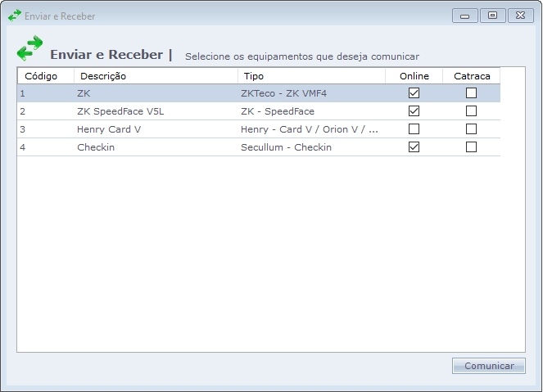Image resolution: width=543 pixels, height=392 pixels.
Task: Tick Catraca checkbox for Henry Card V
Action: (471, 129)
